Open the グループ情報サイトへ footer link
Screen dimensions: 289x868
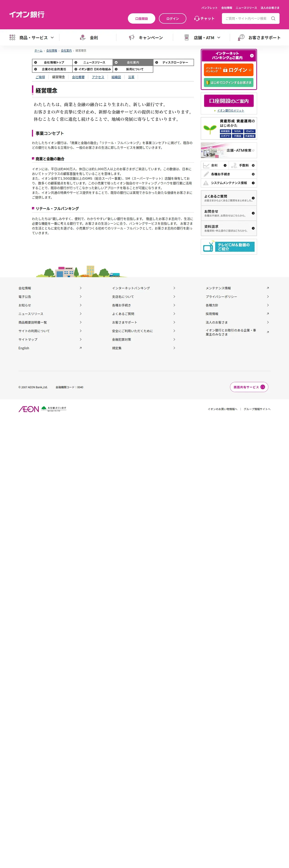pos(257,409)
